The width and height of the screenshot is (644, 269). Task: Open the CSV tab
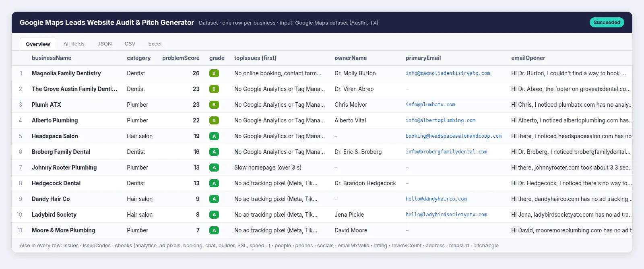point(130,44)
